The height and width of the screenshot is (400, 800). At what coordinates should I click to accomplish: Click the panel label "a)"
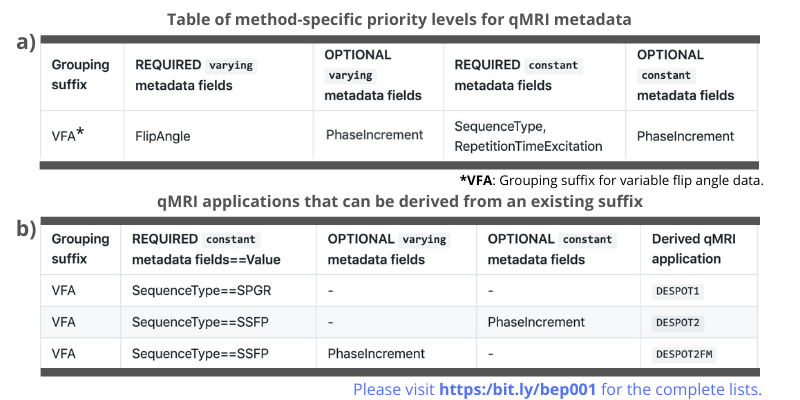coord(24,42)
